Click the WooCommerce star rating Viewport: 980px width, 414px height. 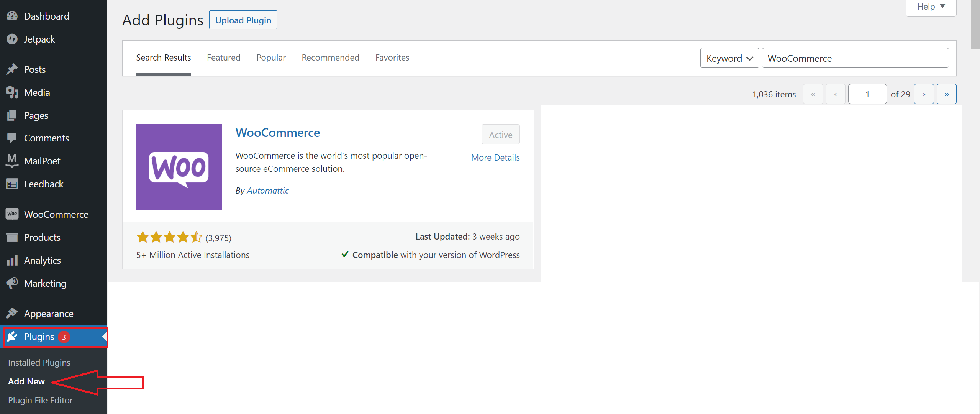pyautogui.click(x=169, y=237)
